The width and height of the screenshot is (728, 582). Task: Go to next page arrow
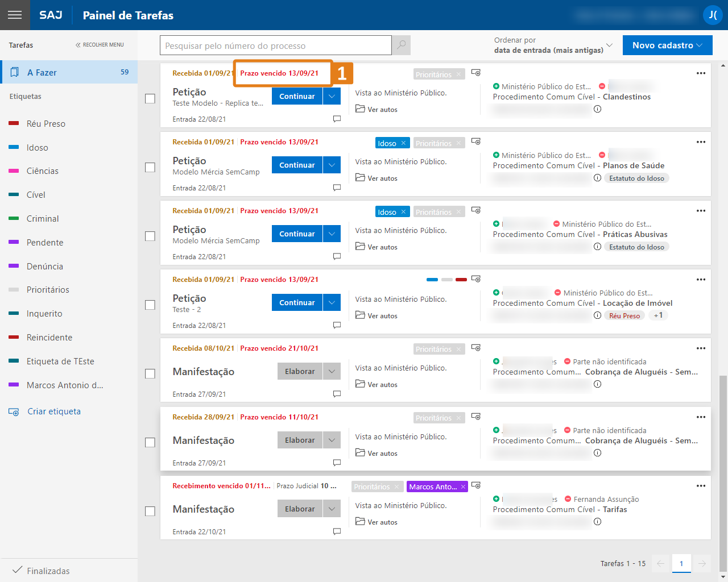702,563
